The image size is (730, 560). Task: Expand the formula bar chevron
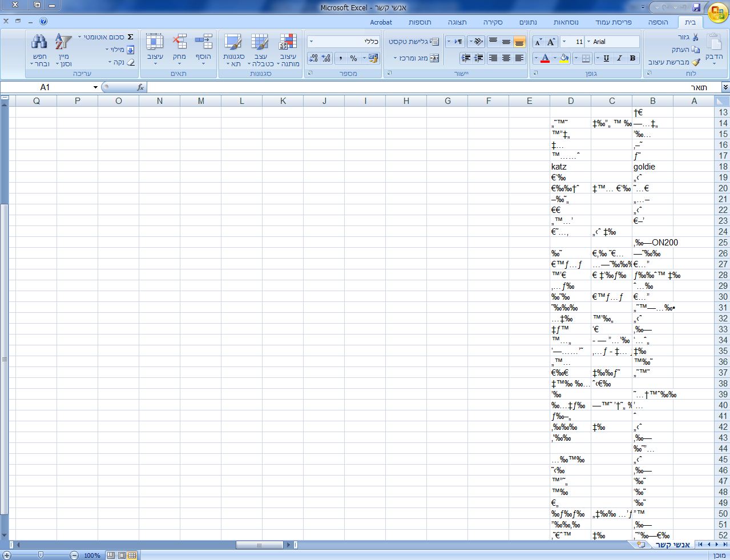coord(725,87)
